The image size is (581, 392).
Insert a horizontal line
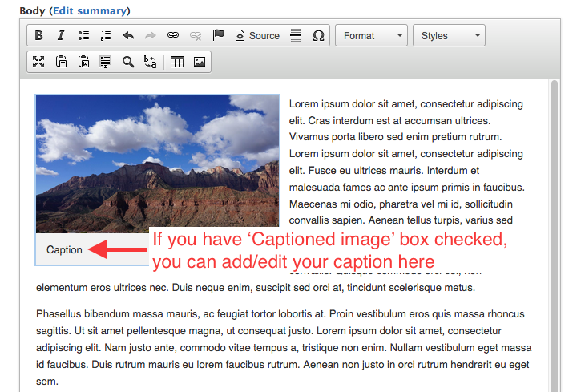tap(296, 35)
